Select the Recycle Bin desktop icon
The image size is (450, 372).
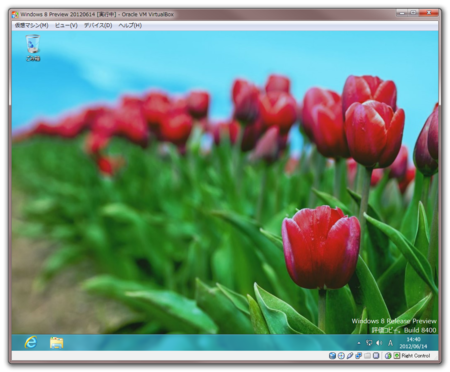pos(33,48)
